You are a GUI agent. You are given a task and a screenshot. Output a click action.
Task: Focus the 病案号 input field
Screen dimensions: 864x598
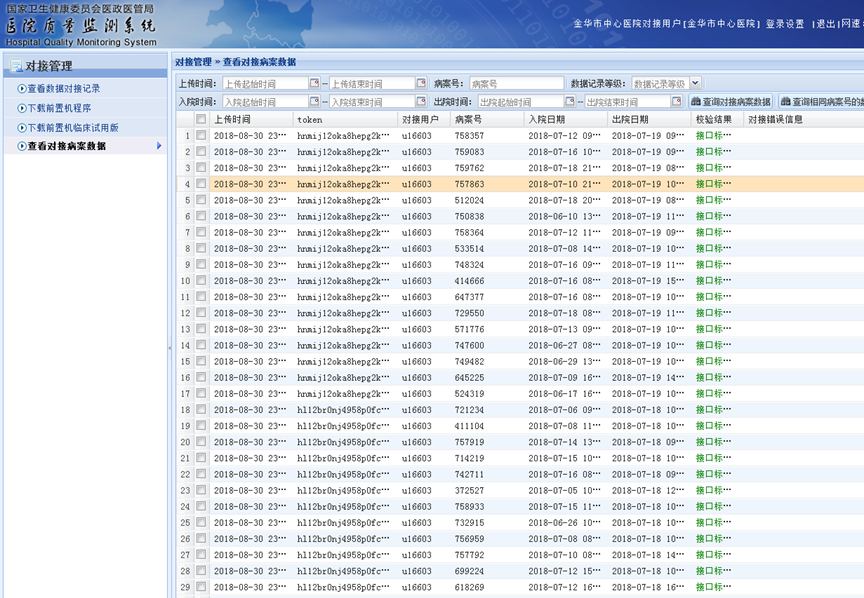(x=517, y=83)
